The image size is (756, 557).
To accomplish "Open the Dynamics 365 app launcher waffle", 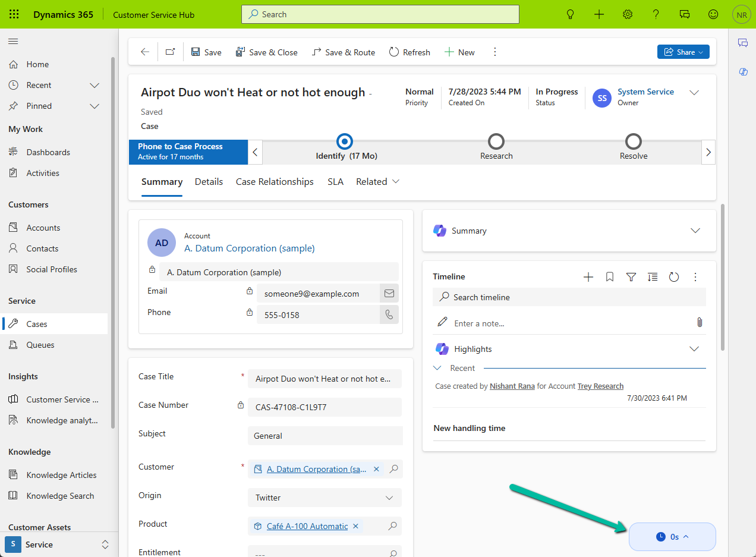I will pyautogui.click(x=14, y=14).
